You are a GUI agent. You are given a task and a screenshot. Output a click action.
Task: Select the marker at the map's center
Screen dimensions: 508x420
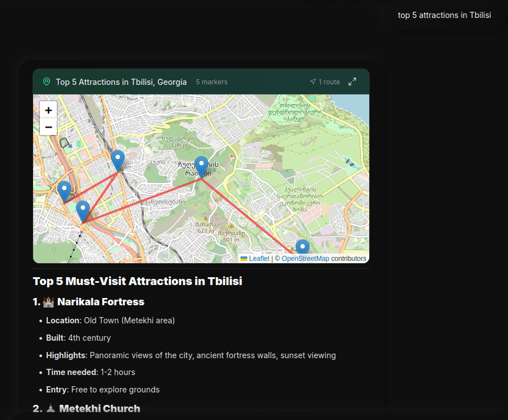201,166
